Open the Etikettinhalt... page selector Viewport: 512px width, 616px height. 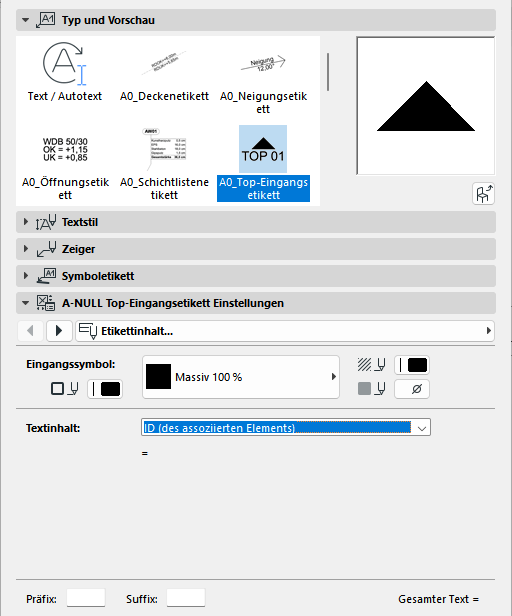pos(285,331)
